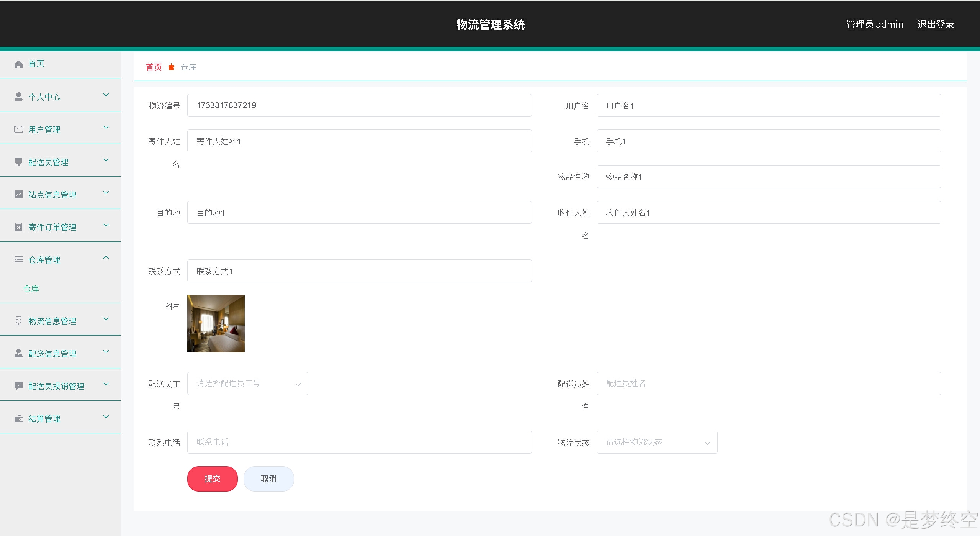980x536 pixels.
Task: Click the clipboard icon beside 寄件订单管理
Action: tap(18, 227)
